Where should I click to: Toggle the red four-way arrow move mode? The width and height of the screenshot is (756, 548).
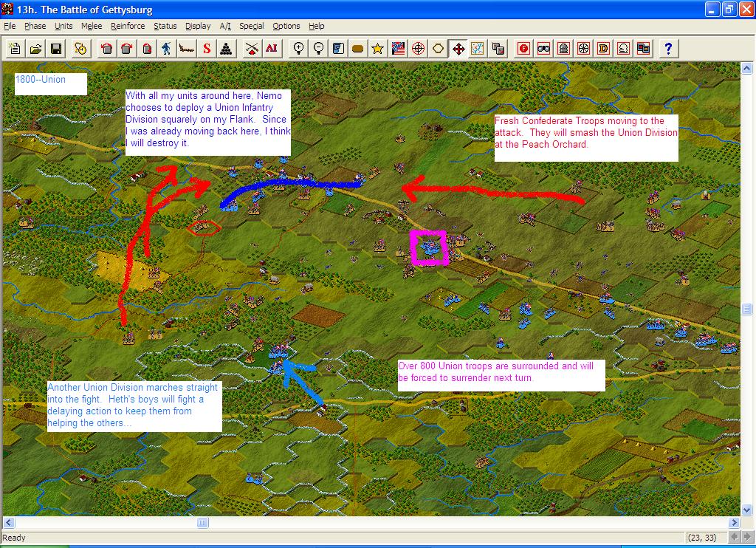coord(458,48)
